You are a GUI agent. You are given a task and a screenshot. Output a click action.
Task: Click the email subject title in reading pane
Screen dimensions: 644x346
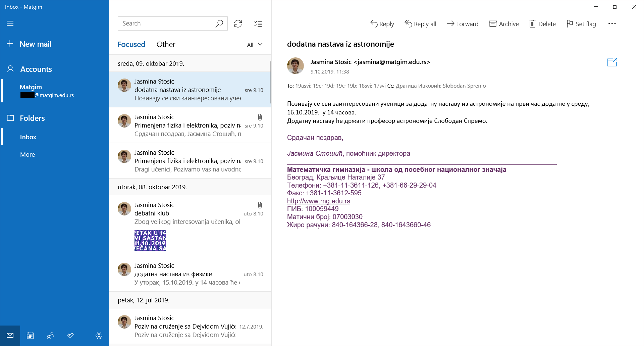tap(340, 44)
